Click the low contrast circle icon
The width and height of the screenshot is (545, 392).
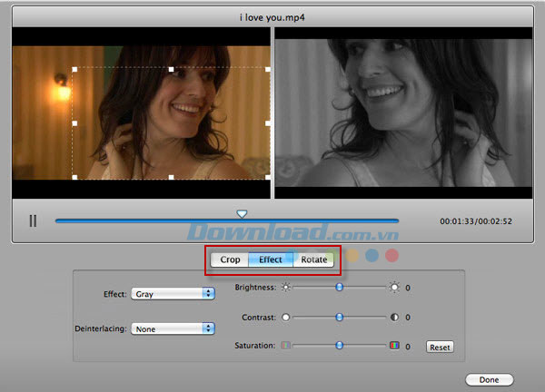coord(286,317)
